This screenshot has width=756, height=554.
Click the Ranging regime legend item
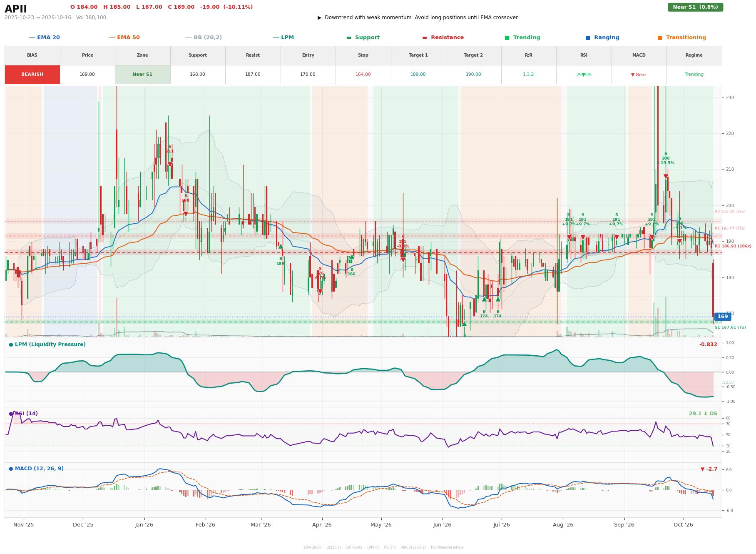602,37
